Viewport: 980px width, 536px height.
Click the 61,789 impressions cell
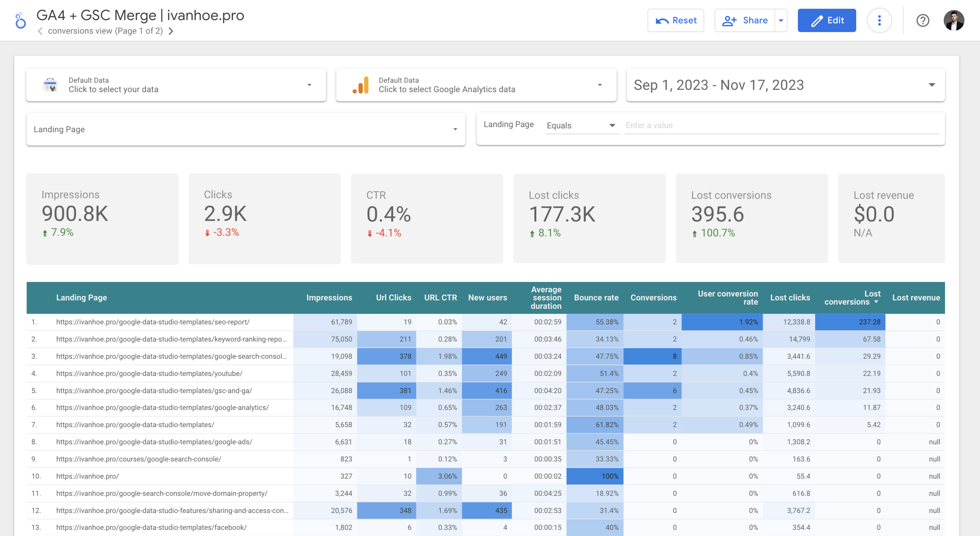(x=325, y=322)
